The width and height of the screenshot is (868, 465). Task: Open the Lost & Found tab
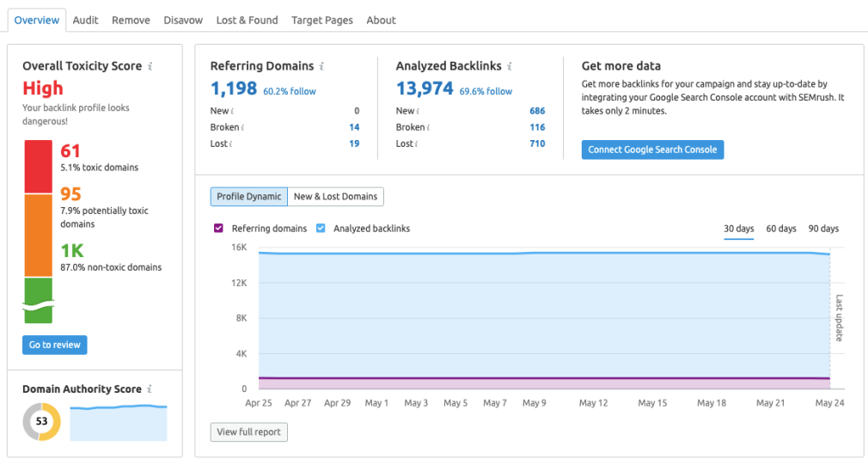[x=247, y=20]
